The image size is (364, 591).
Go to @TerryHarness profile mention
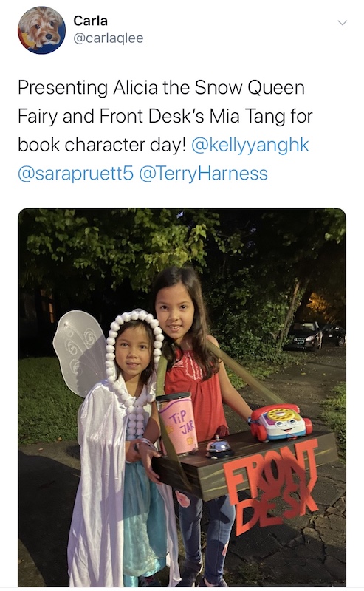(x=204, y=174)
